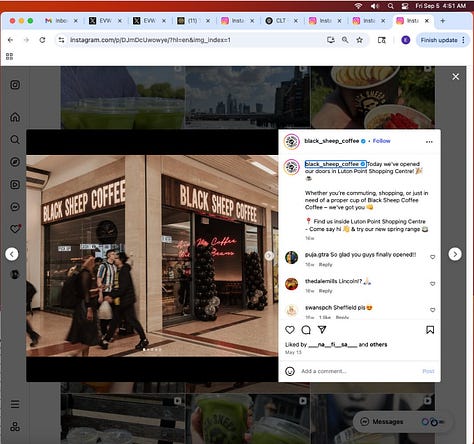Image resolution: width=474 pixels, height=444 pixels.
Task: Open emoji picker in comment box
Action: pos(290,371)
